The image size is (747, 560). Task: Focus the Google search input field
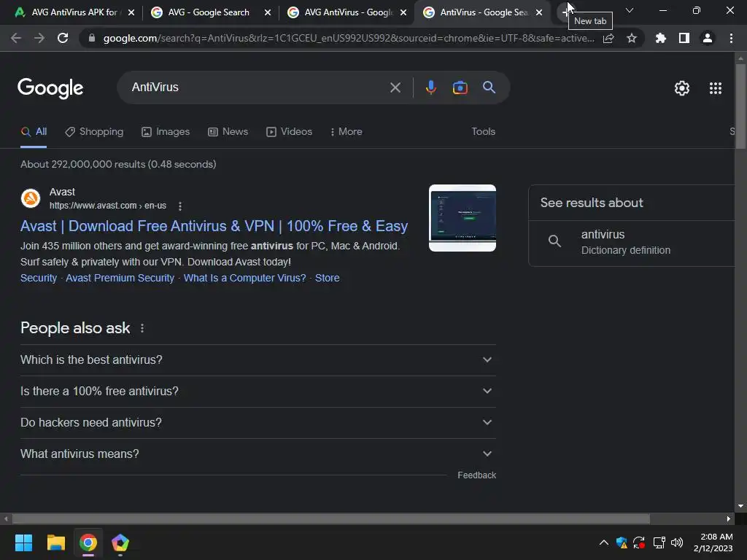(x=258, y=87)
